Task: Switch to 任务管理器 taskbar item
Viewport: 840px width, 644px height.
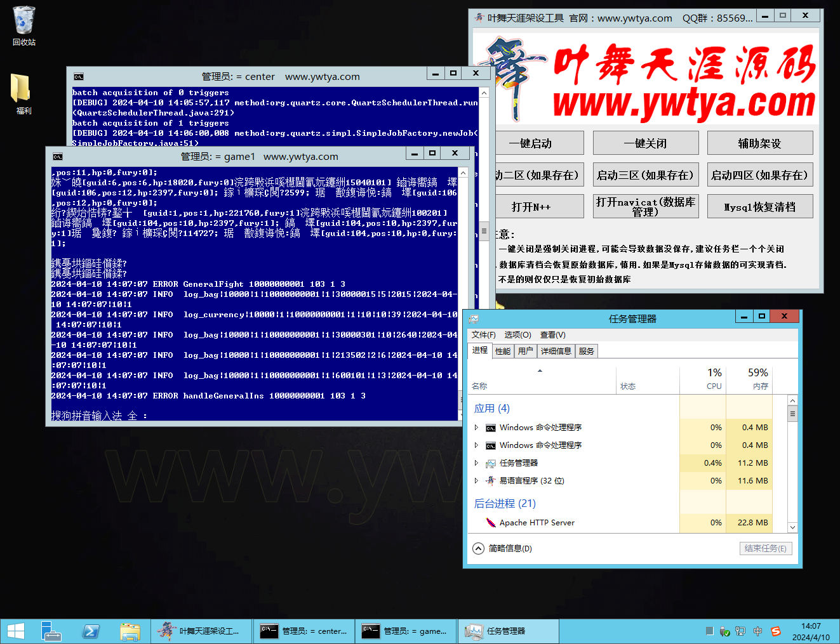Action: coord(508,631)
